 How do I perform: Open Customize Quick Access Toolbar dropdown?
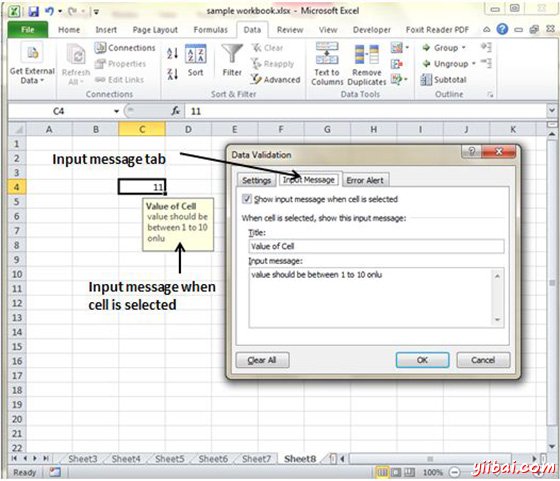96,12
